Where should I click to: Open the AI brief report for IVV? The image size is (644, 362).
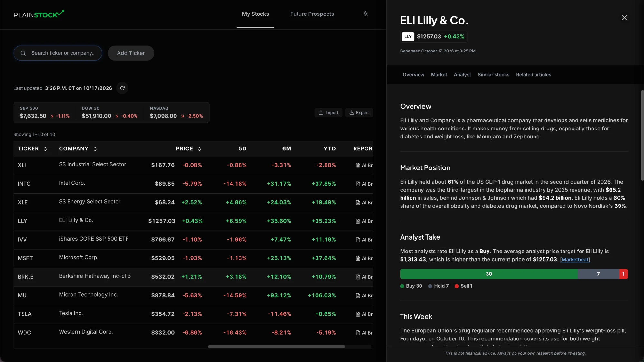pyautogui.click(x=364, y=240)
